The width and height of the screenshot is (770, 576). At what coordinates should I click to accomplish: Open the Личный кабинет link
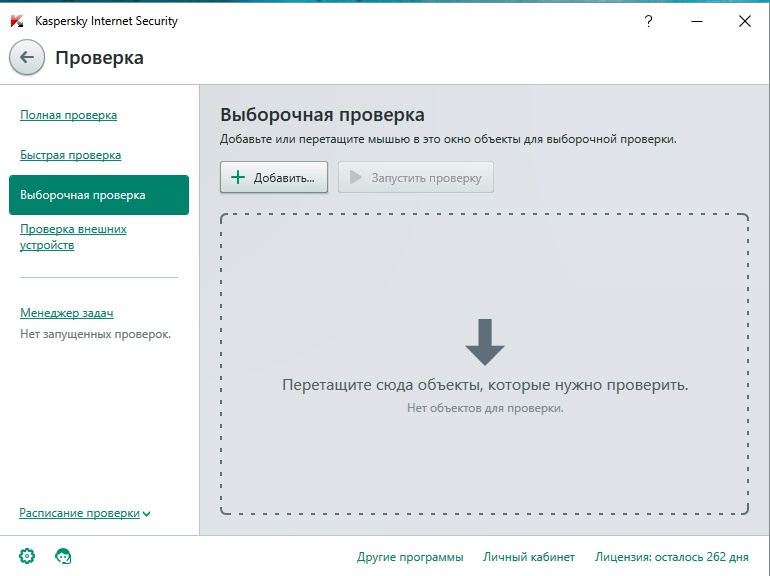[x=528, y=557]
